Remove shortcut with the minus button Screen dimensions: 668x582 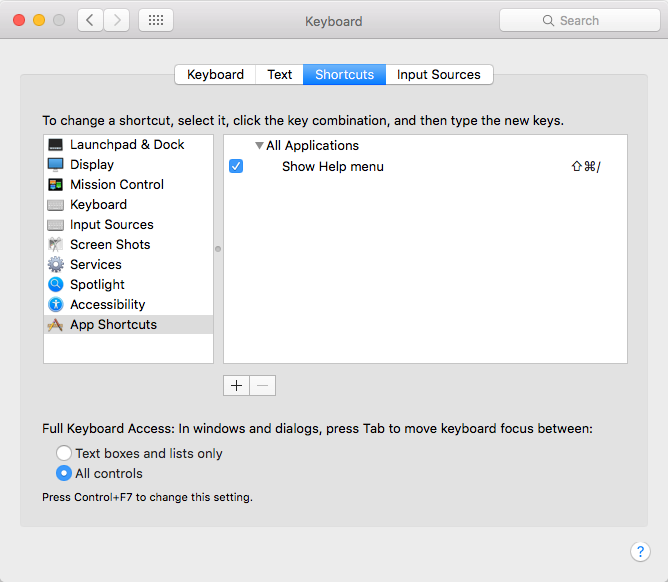pyautogui.click(x=263, y=386)
